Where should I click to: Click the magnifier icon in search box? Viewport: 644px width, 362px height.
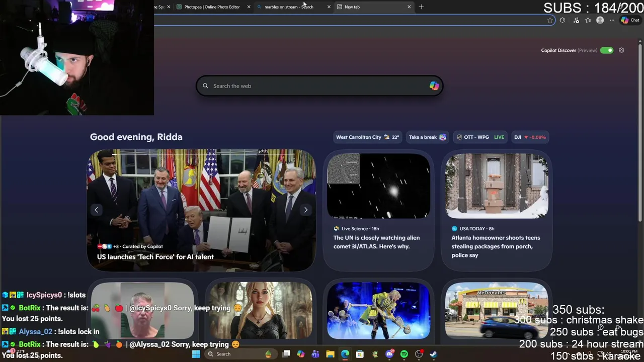(205, 86)
